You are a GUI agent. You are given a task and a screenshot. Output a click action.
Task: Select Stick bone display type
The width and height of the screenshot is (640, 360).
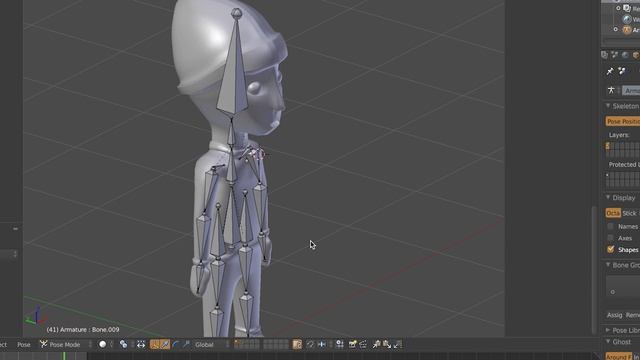(x=629, y=213)
